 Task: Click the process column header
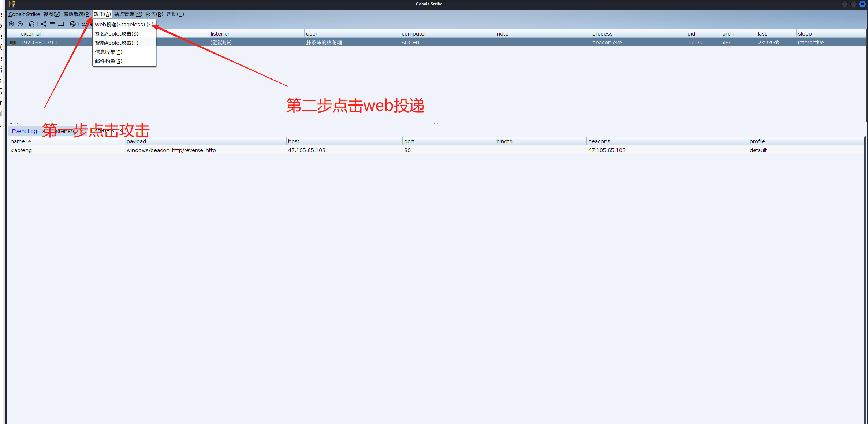click(x=638, y=34)
